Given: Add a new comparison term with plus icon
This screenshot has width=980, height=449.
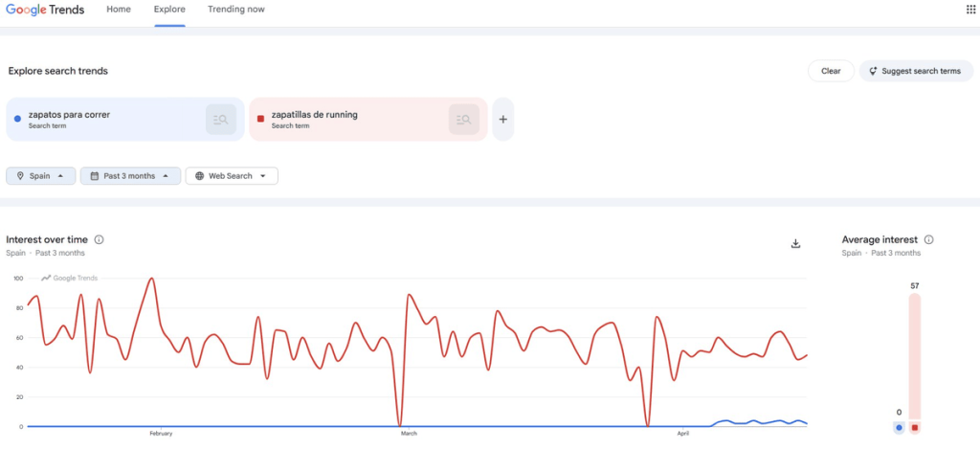Looking at the screenshot, I should click(x=503, y=120).
